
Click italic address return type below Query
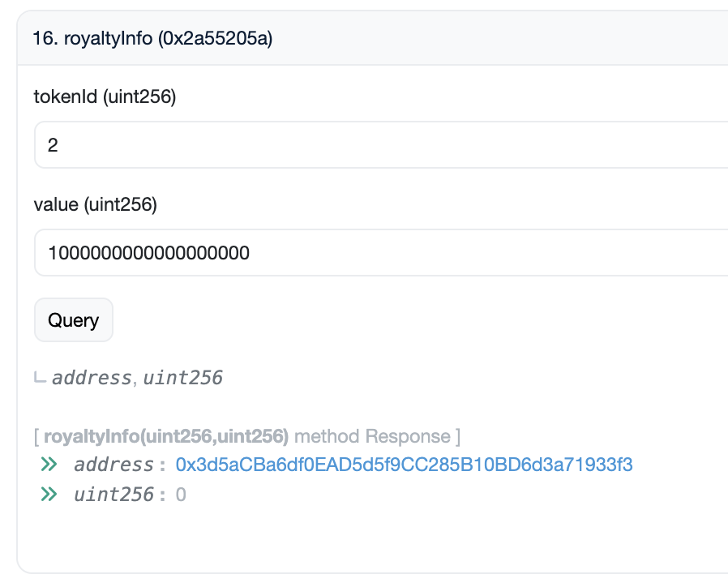coord(91,378)
